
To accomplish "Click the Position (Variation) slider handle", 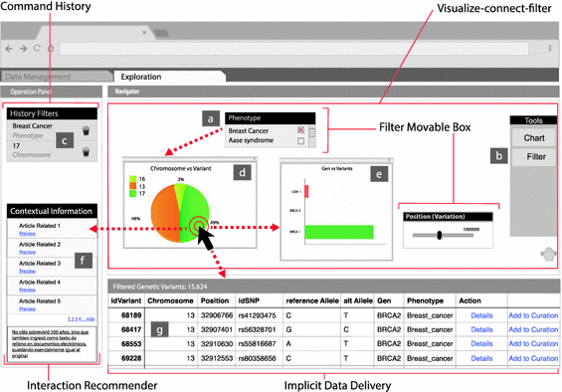I will pyautogui.click(x=440, y=235).
